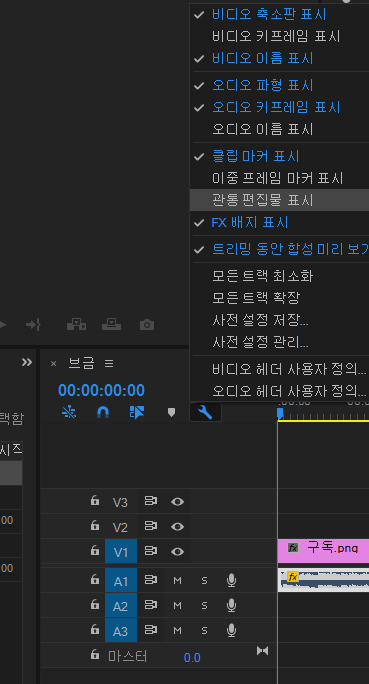Toggle V1 track targeting

point(121,552)
